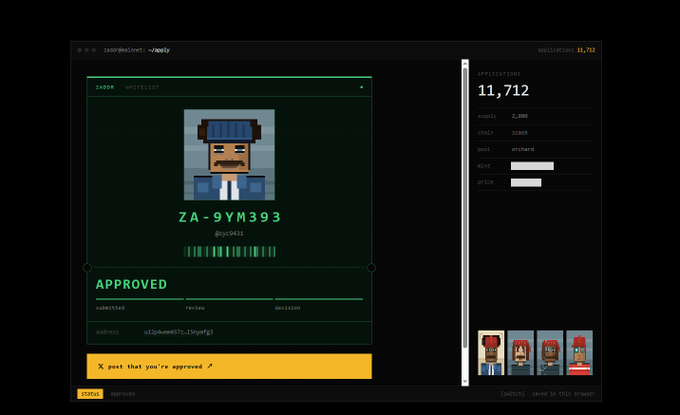This screenshot has height=415, width=680.
Task: Click the vertical scrollbar thumb
Action: 465,207
